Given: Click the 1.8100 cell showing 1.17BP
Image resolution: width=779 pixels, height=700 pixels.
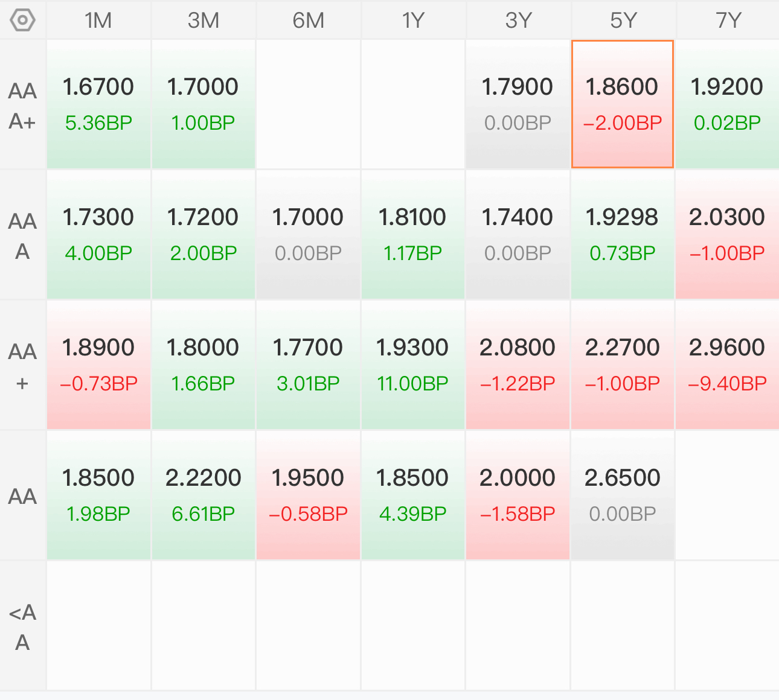Looking at the screenshot, I should pyautogui.click(x=412, y=235).
